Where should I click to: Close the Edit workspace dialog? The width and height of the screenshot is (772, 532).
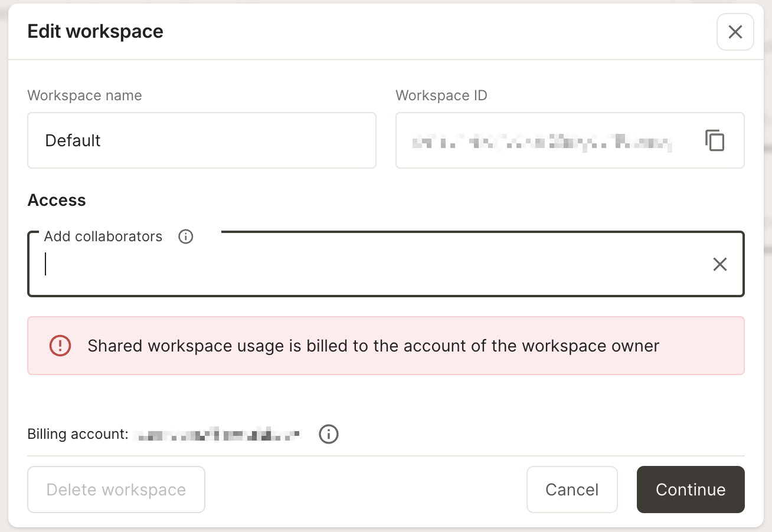pos(735,32)
